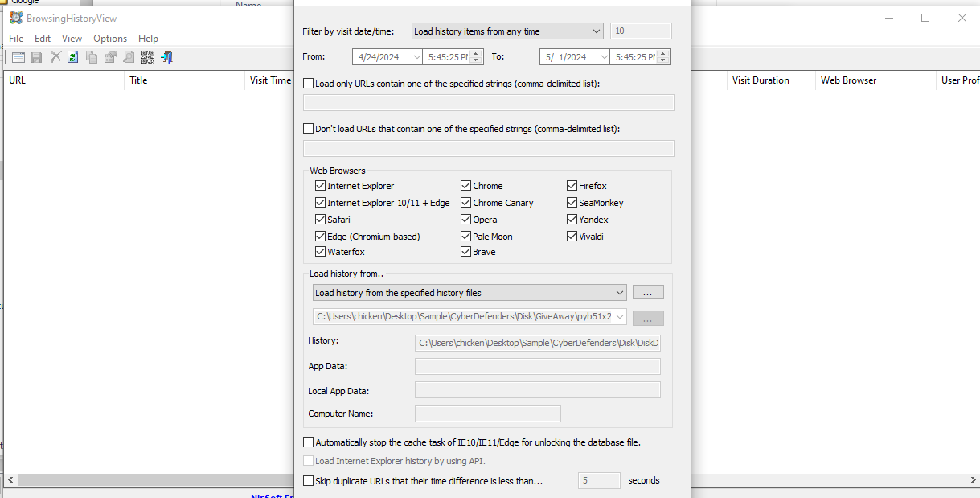Enable 'Load only URLs contain' checkbox
The height and width of the screenshot is (498, 980).
point(309,83)
